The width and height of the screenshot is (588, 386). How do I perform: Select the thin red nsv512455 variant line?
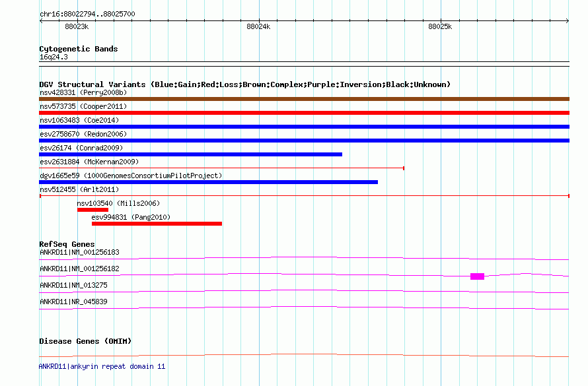pyautogui.click(x=304, y=196)
